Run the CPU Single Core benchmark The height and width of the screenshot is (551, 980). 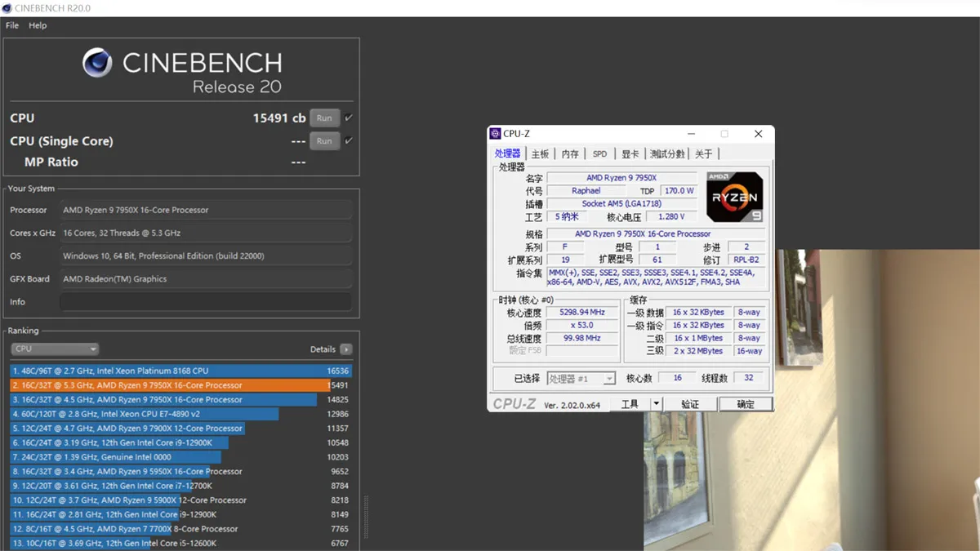tap(324, 141)
